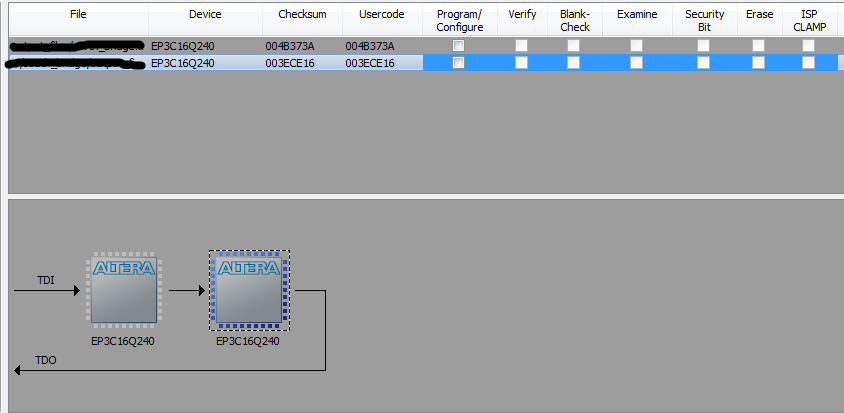
Task: Toggle Examine for the 004B373A row
Action: [x=636, y=46]
